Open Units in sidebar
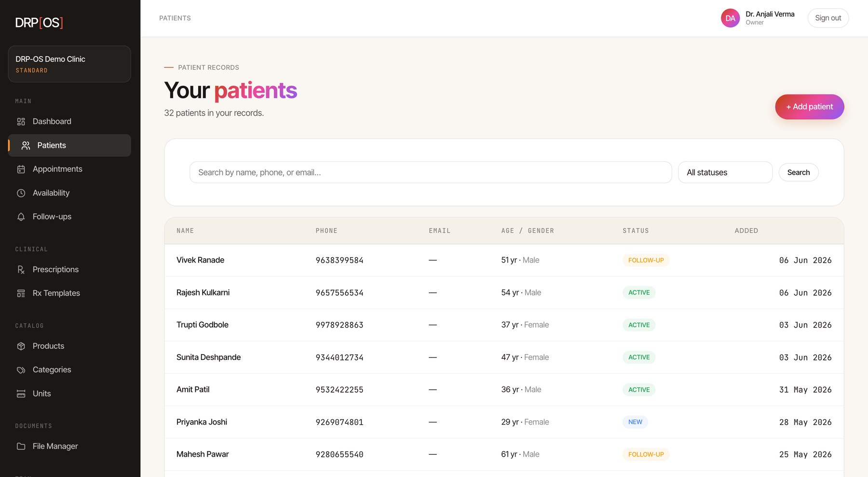Image resolution: width=868 pixels, height=477 pixels. click(69, 394)
